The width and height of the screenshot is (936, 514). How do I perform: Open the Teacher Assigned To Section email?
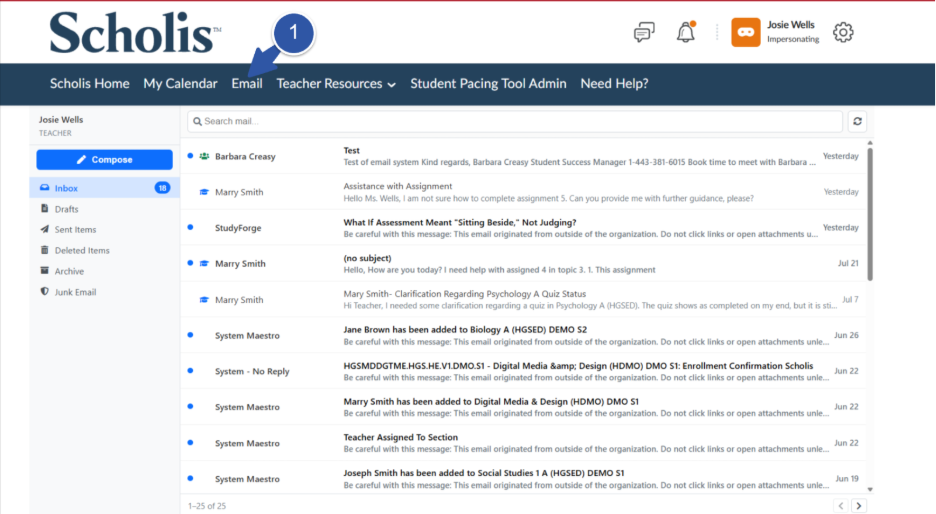(524, 442)
